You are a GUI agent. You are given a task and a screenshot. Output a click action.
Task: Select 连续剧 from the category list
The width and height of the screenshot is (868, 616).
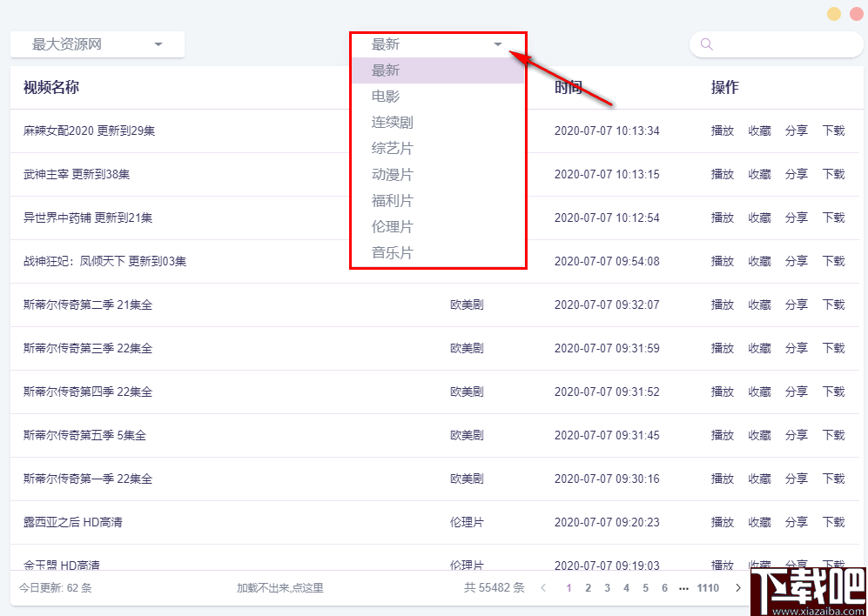point(392,122)
